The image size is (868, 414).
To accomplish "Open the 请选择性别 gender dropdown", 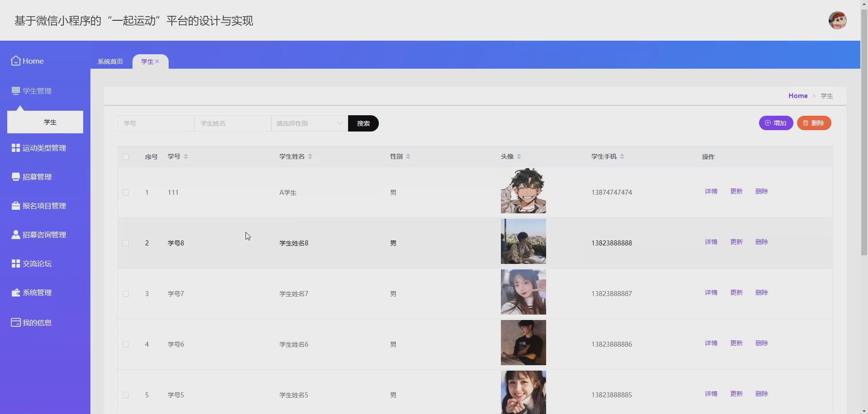I will coord(309,123).
